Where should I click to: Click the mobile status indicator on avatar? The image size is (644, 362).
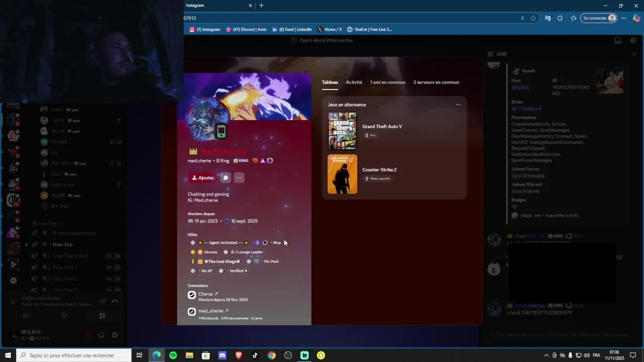(x=221, y=131)
